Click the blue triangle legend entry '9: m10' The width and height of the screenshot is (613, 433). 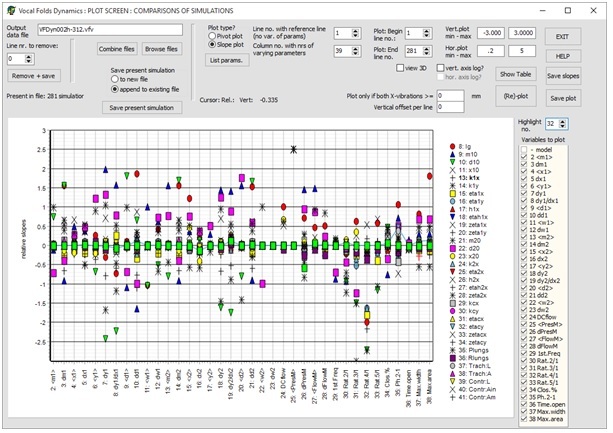(464, 154)
